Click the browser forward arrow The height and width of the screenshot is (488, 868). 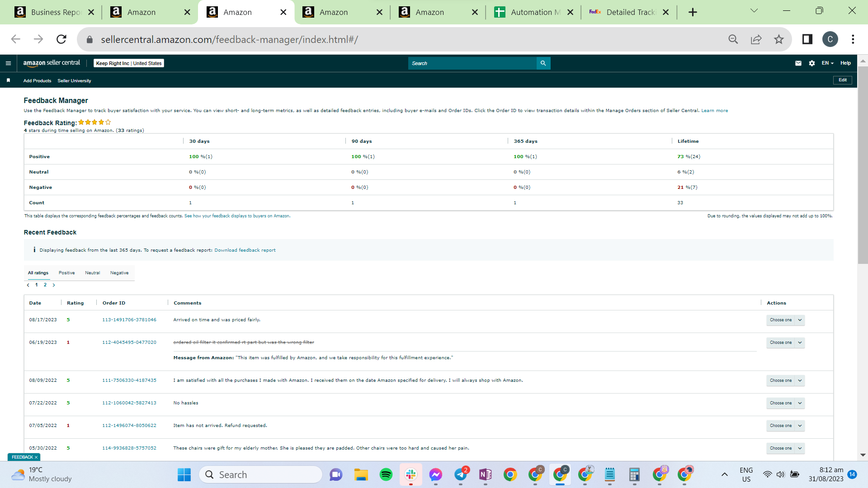click(x=38, y=39)
